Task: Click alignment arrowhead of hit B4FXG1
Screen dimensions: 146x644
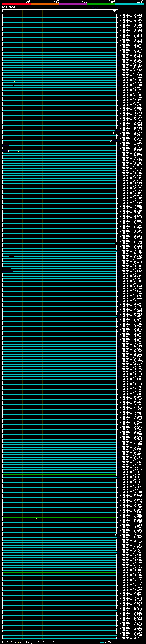Action: click(x=111, y=140)
